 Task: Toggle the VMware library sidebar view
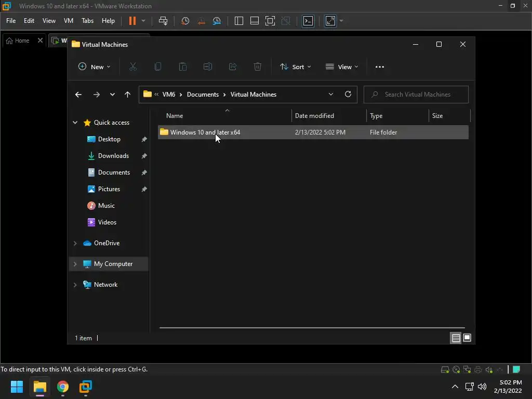[x=239, y=21]
